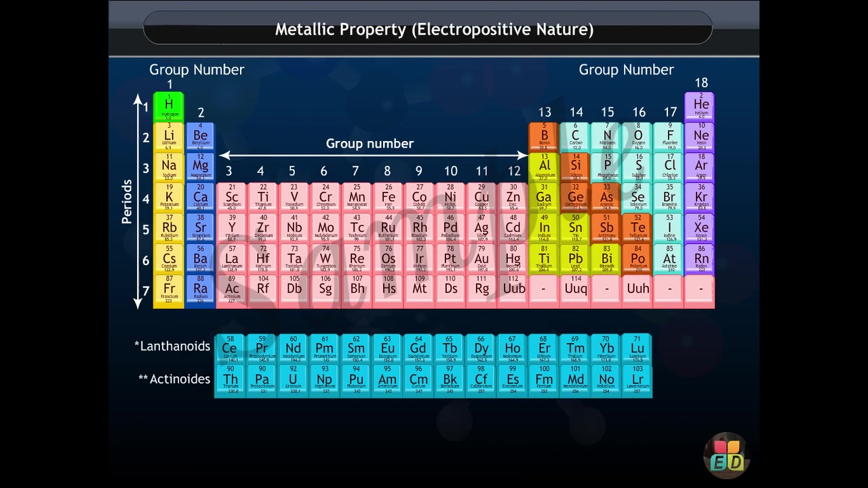Click the ED logo in the corner

point(727,457)
